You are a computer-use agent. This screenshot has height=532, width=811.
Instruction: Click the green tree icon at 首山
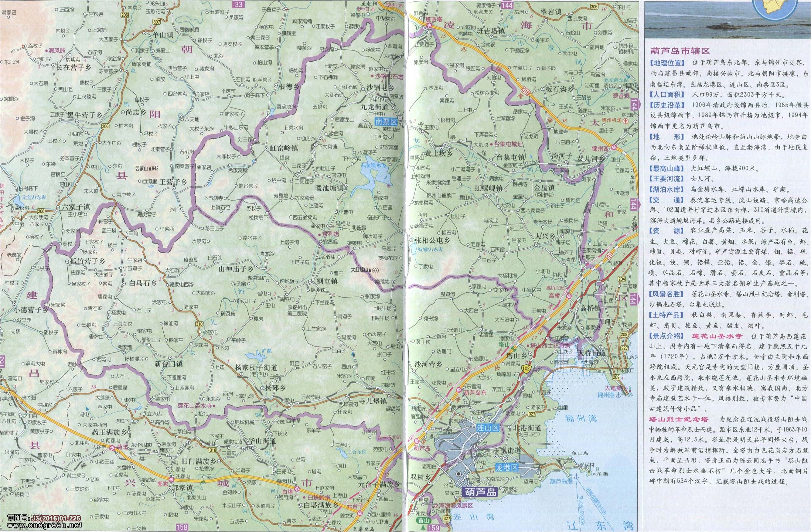click(x=423, y=527)
